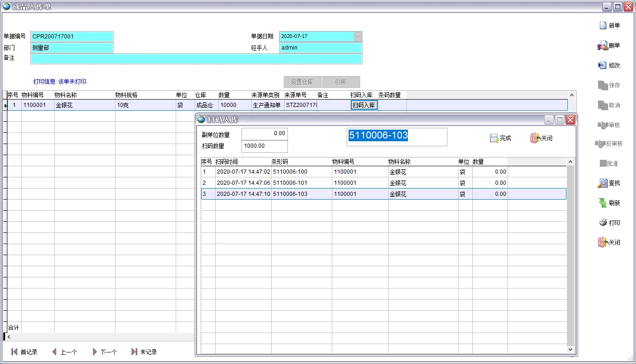The width and height of the screenshot is (636, 364).
Task: Close the form with sidebar 关闭 icon
Action: 603,242
